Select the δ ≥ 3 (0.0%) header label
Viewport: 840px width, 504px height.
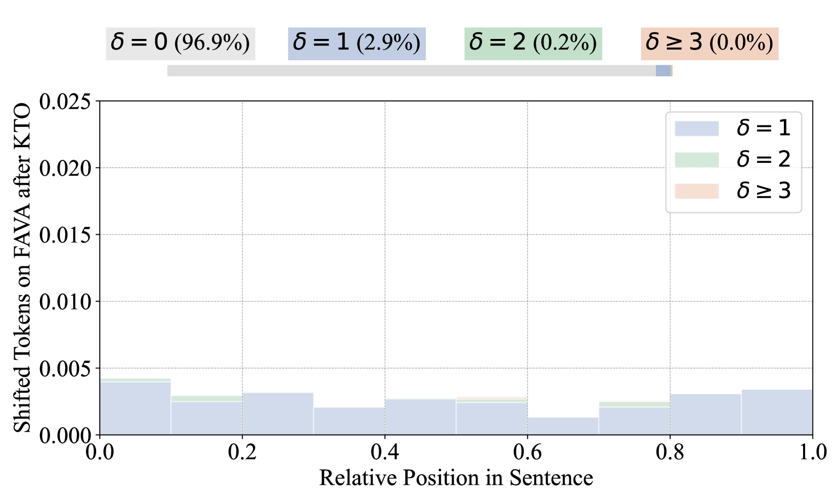[x=709, y=43]
